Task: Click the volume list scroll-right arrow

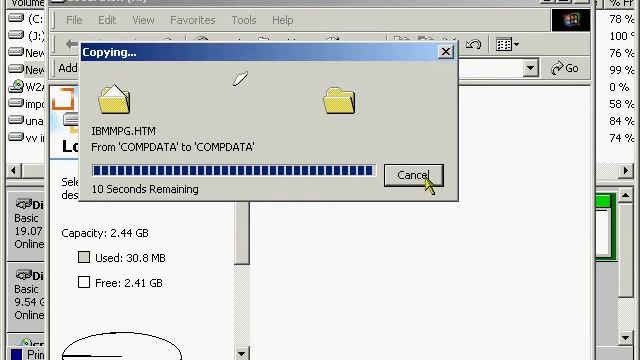Action: 626,170
